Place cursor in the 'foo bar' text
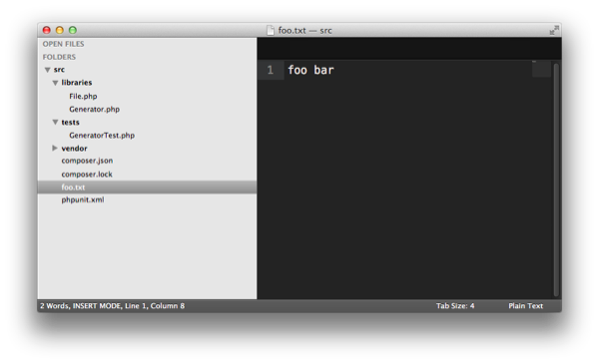Image resolution: width=599 pixels, height=364 pixels. [x=310, y=70]
